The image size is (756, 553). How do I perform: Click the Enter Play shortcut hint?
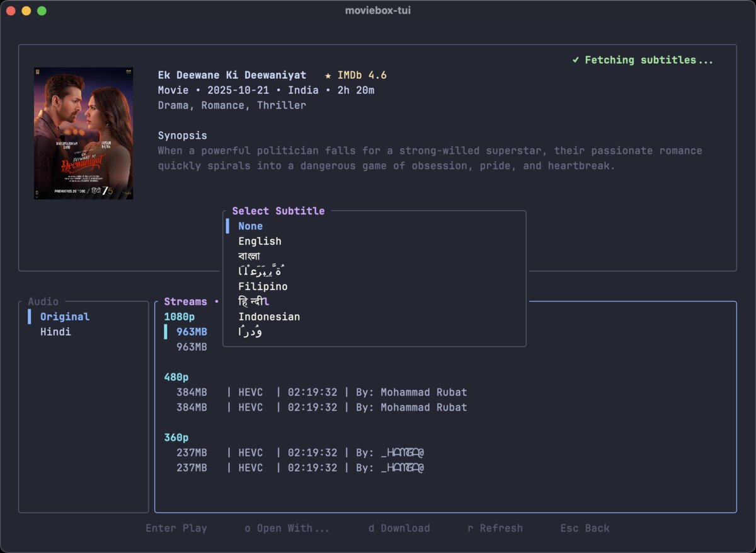point(176,528)
